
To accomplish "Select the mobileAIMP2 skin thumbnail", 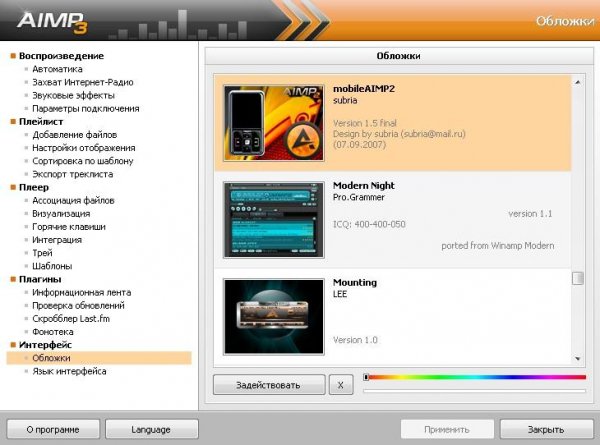I will pyautogui.click(x=274, y=123).
